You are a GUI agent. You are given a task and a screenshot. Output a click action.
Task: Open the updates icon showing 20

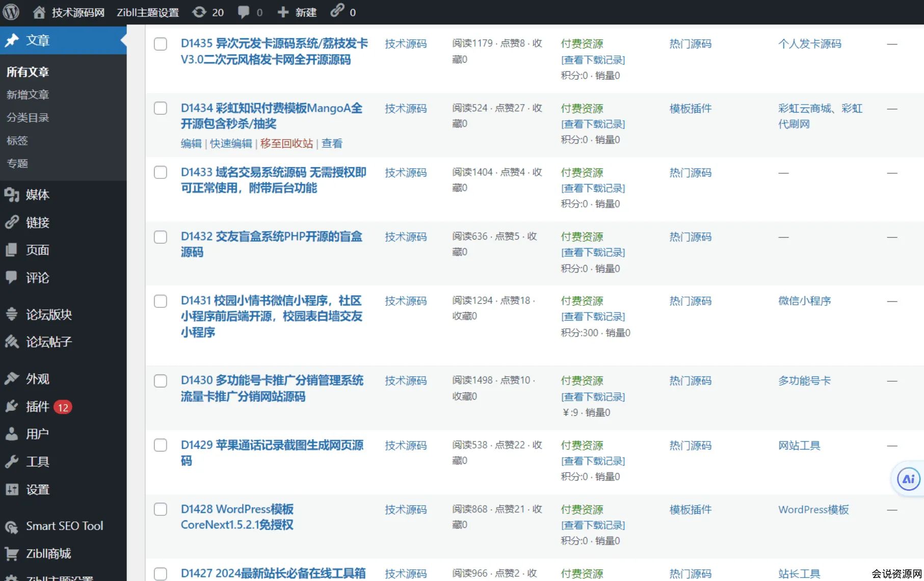[207, 12]
